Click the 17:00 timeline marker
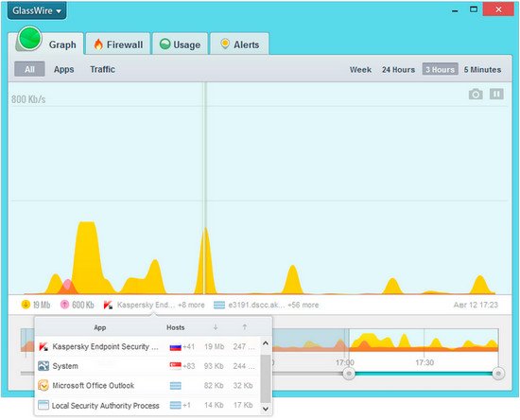Screen dimensions: 520x420 coord(345,362)
